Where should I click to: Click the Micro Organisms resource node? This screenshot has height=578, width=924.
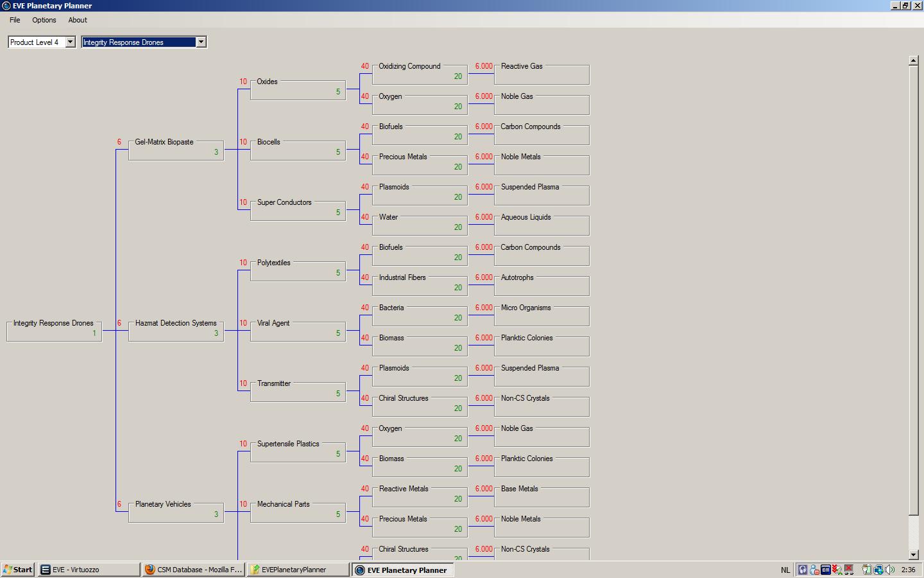pyautogui.click(x=542, y=315)
